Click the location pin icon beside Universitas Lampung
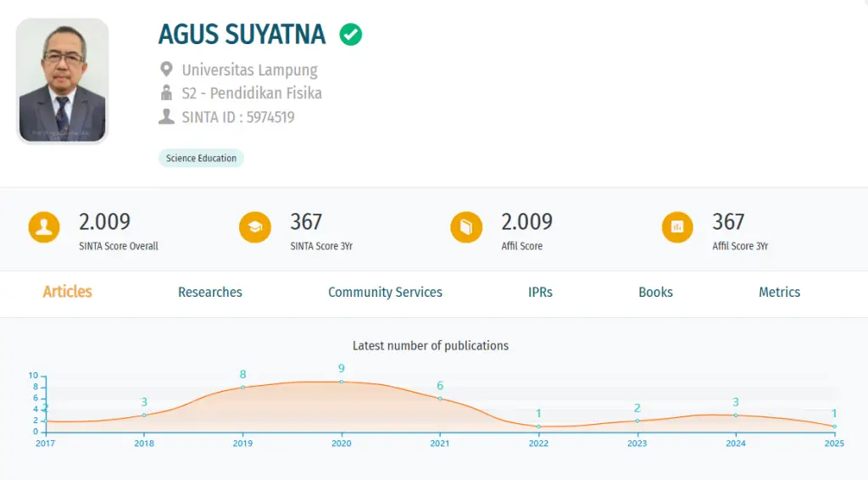Image resolution: width=868 pixels, height=480 pixels. [x=166, y=70]
